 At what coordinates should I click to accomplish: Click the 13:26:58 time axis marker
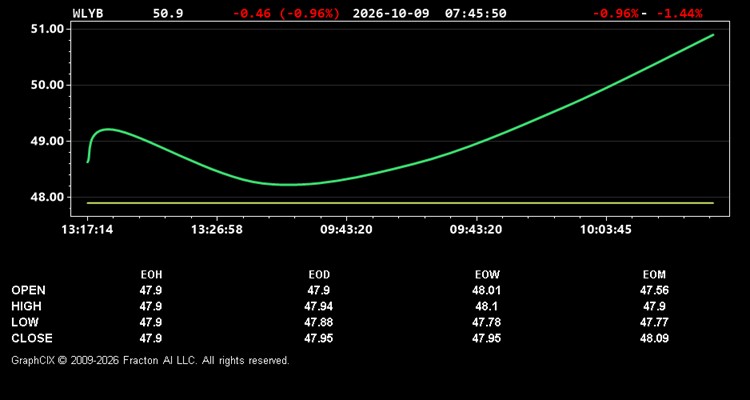pos(217,230)
